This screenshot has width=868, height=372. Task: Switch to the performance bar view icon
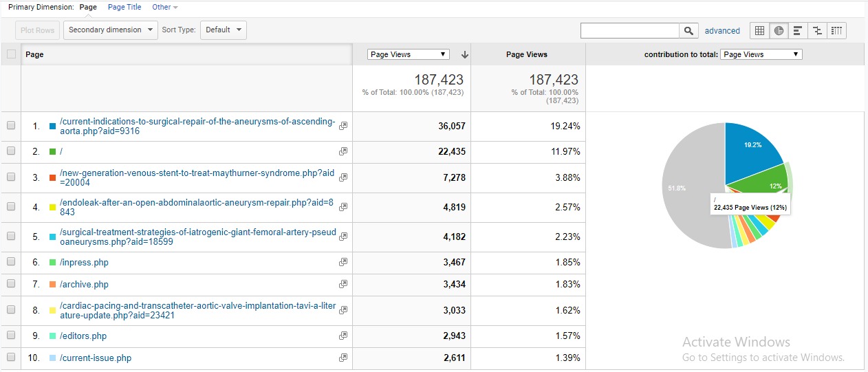tap(798, 30)
